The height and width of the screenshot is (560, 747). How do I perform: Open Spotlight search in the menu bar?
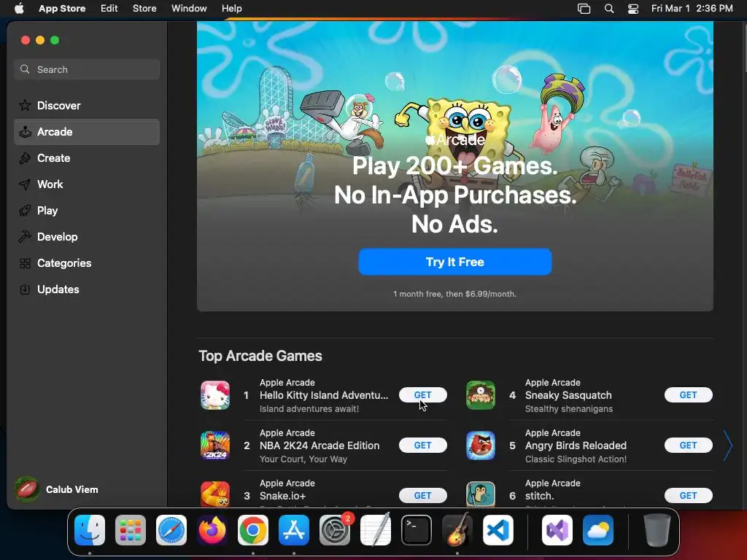coord(609,9)
